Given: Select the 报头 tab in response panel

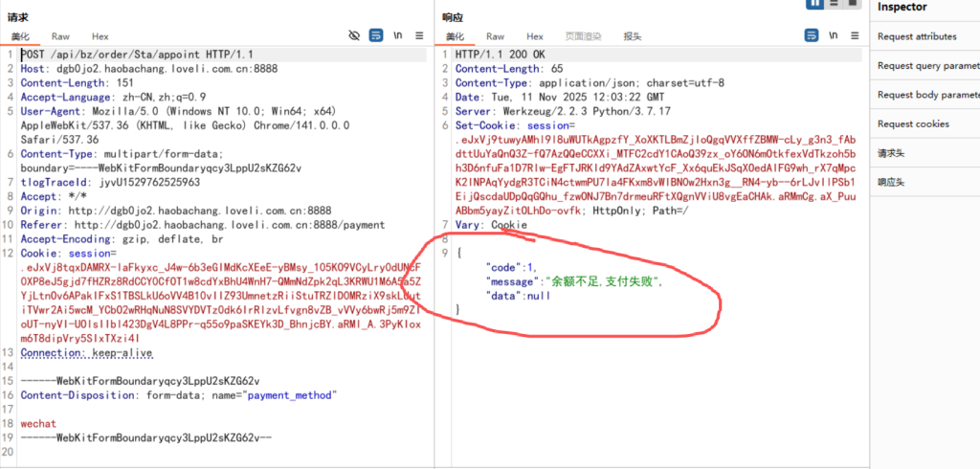Looking at the screenshot, I should coord(633,36).
